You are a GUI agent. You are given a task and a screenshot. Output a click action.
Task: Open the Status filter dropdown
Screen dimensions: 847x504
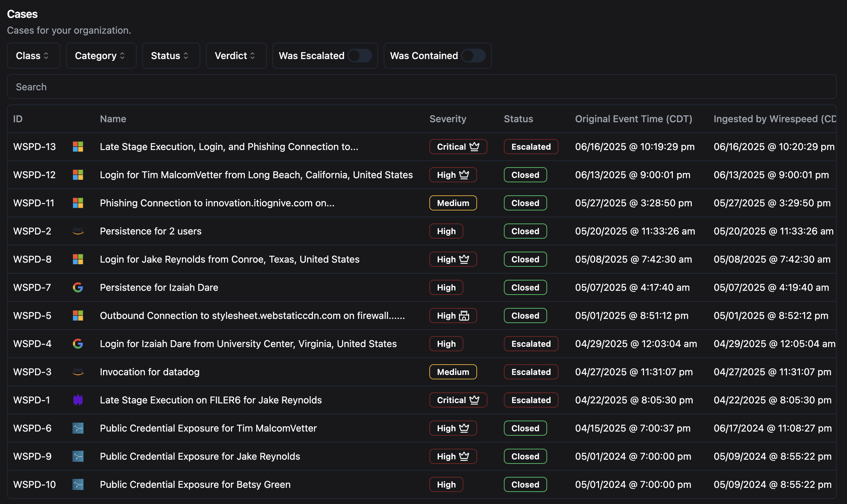tap(171, 56)
